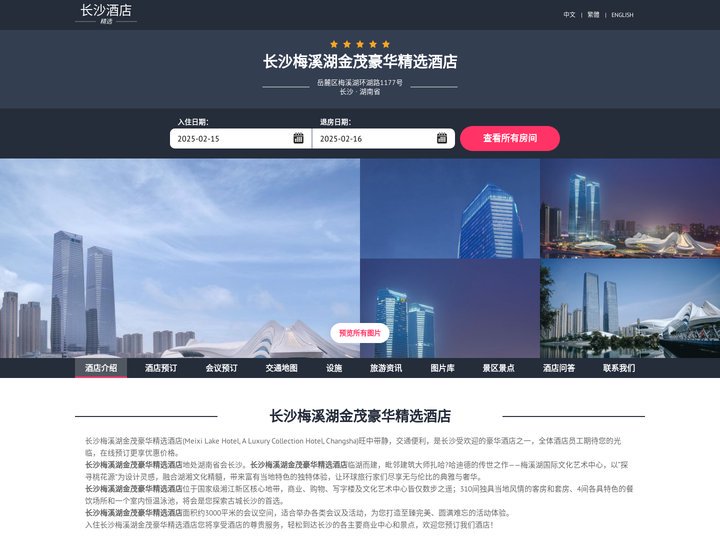
Task: Select the check-in date field 2025-02-15
Action: tap(241, 139)
